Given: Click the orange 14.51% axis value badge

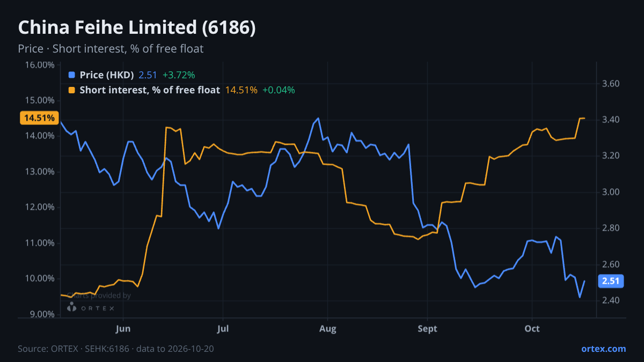Looking at the screenshot, I should pyautogui.click(x=39, y=118).
